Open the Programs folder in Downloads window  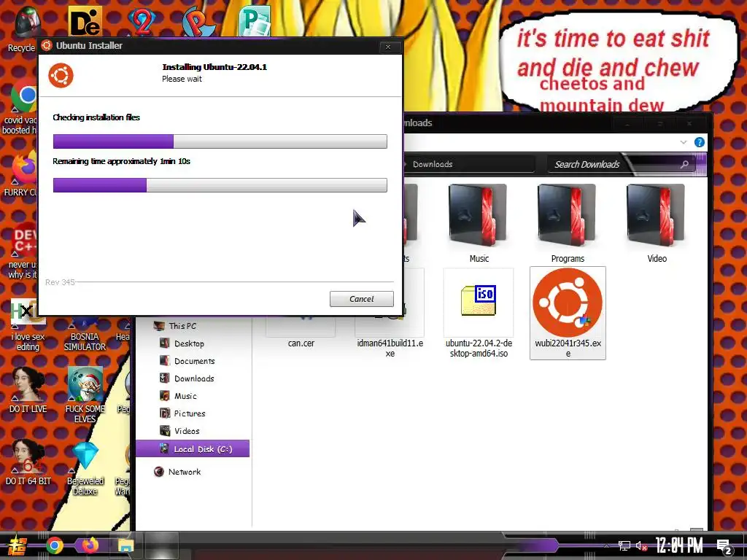(567, 224)
